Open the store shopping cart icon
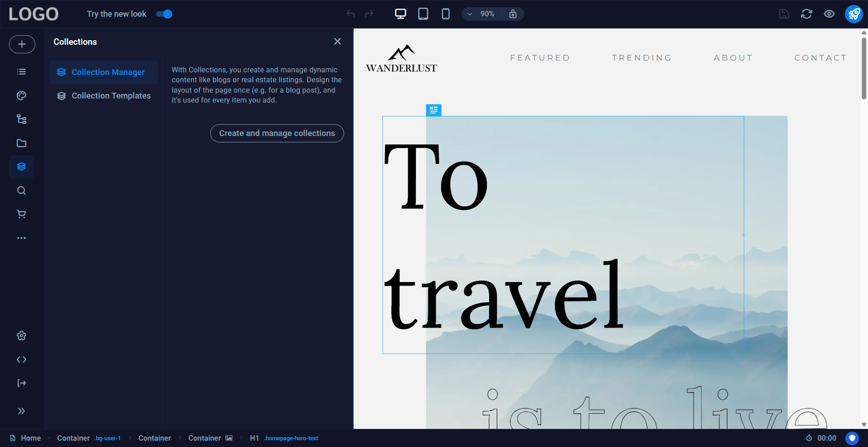The height and width of the screenshot is (447, 868). point(21,214)
